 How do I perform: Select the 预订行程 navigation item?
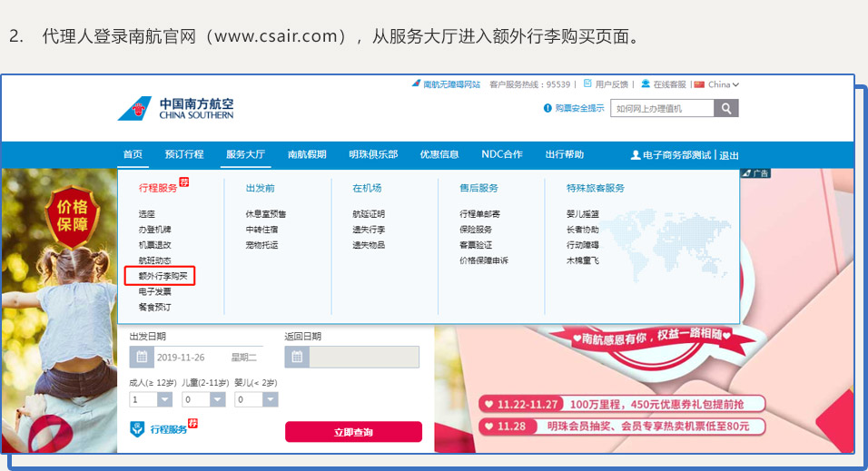point(184,154)
